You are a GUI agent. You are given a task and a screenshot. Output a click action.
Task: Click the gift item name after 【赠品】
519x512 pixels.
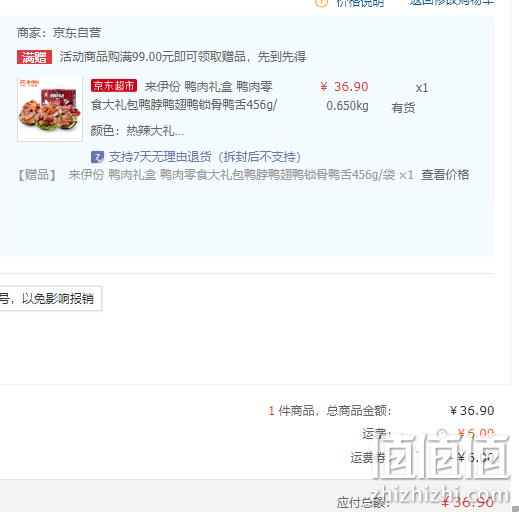(x=241, y=175)
